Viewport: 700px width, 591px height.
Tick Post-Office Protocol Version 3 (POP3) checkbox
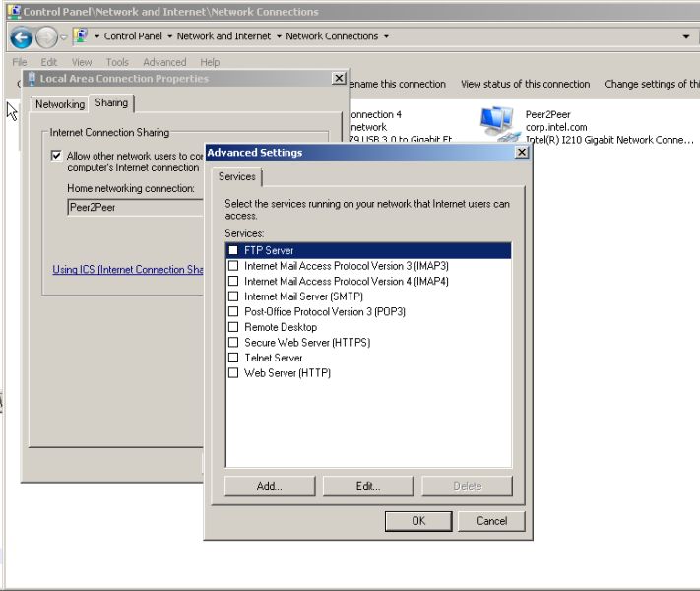click(x=233, y=311)
